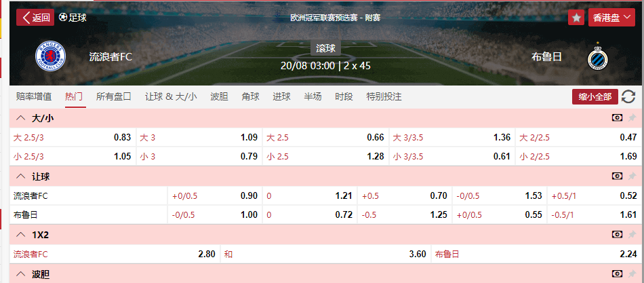Select handicap +0/0.5 at 0.55
This screenshot has width=644, height=283.
click(500, 214)
